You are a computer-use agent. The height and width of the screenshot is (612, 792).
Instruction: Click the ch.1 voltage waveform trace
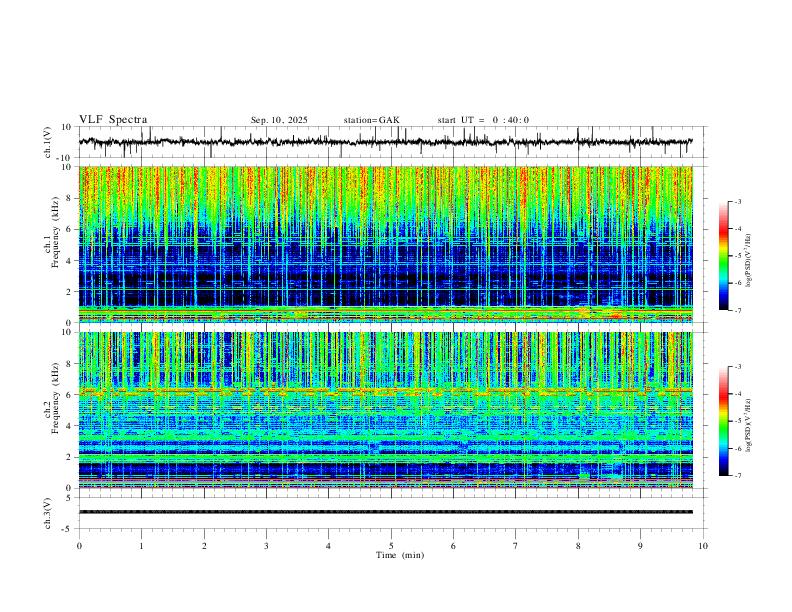click(x=385, y=142)
